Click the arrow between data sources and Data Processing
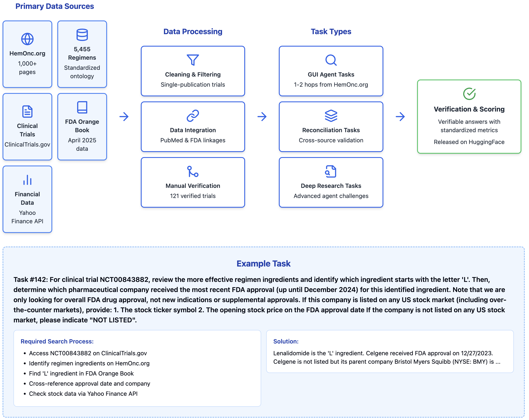Viewport: 529px width, 420px height. pyautogui.click(x=124, y=117)
